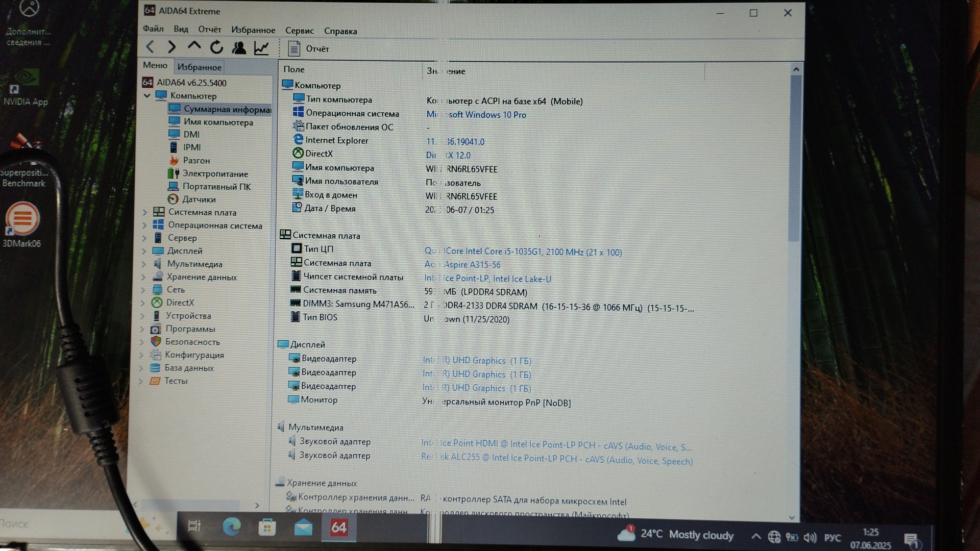Click the vertical scrollbar down arrow
The height and width of the screenshot is (551, 980).
click(x=792, y=517)
